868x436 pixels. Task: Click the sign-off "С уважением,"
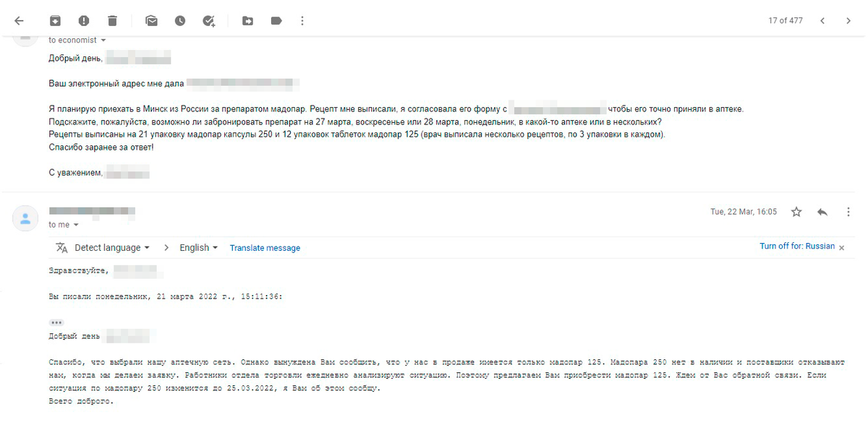pos(76,174)
